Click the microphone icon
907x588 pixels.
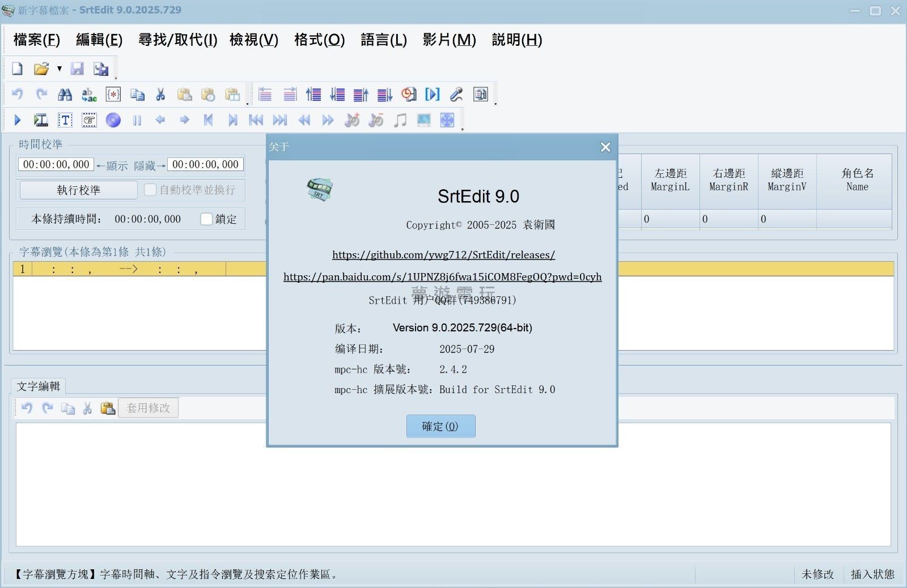point(456,94)
